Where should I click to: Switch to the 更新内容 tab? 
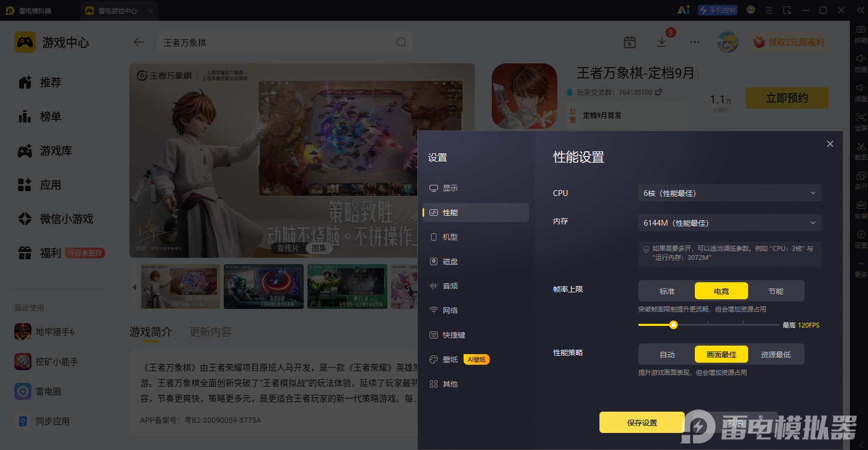(x=210, y=332)
